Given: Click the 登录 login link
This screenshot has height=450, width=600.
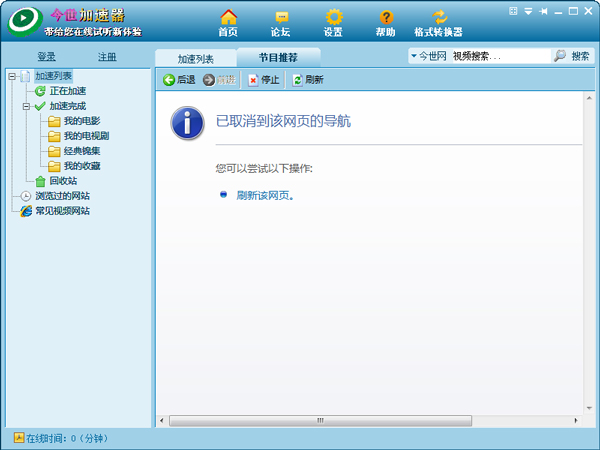Looking at the screenshot, I should click(46, 57).
